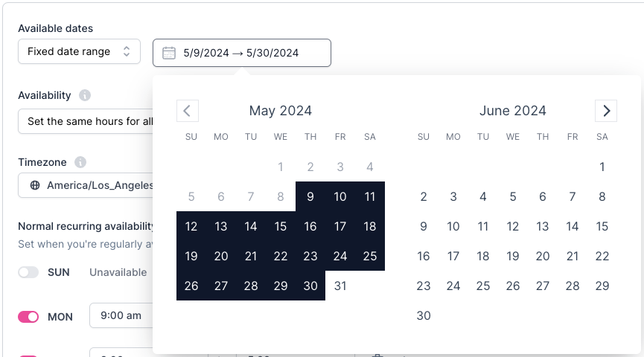
Task: Go to previous month in calendar
Action: (x=187, y=111)
